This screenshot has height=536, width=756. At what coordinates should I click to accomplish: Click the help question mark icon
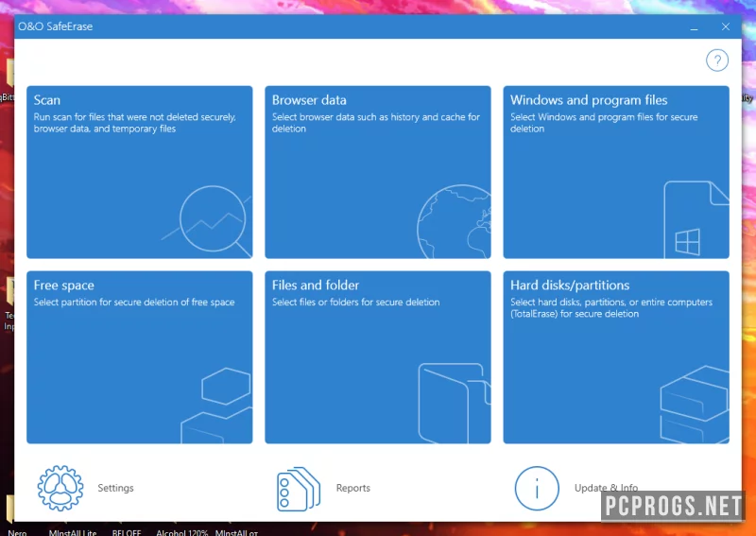pos(717,61)
